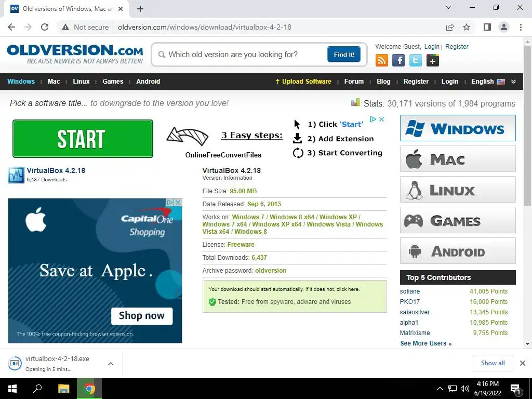Open the browser side panel
This screenshot has height=399, width=532.
487,27
